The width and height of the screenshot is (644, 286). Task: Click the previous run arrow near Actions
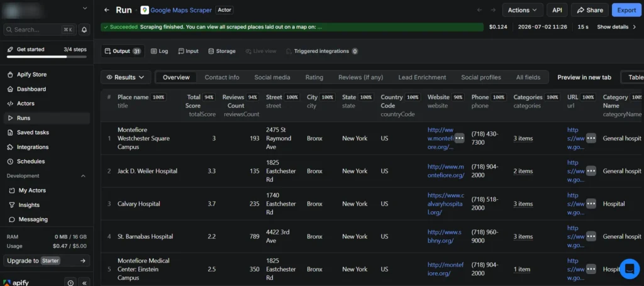(x=480, y=10)
